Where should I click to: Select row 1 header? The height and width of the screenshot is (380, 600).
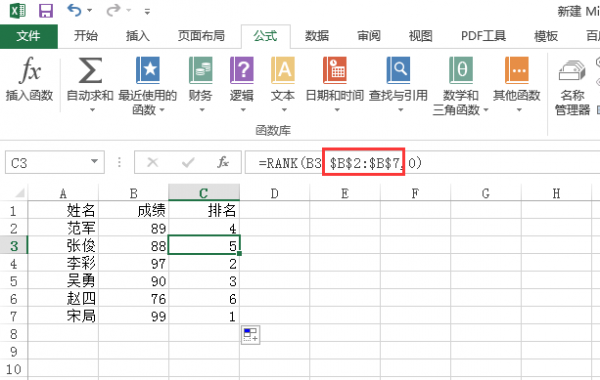(14, 211)
